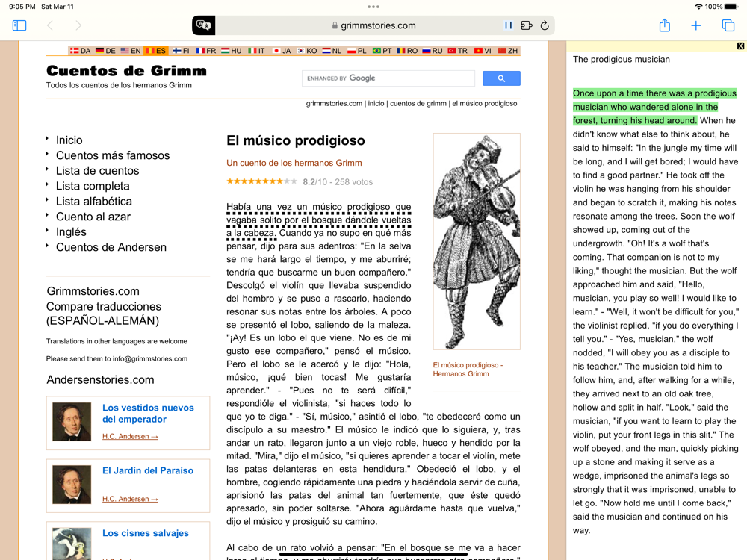Close the translation side panel

tap(740, 46)
